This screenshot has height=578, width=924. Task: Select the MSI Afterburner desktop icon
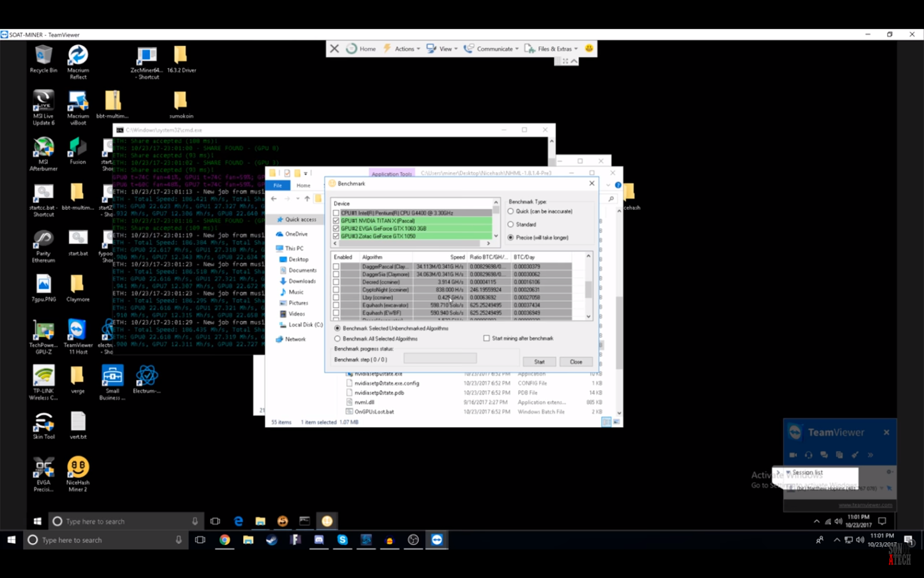pyautogui.click(x=43, y=154)
